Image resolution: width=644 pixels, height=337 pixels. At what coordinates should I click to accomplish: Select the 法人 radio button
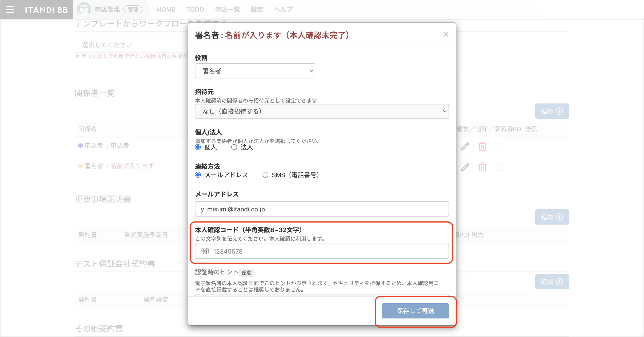pos(234,147)
